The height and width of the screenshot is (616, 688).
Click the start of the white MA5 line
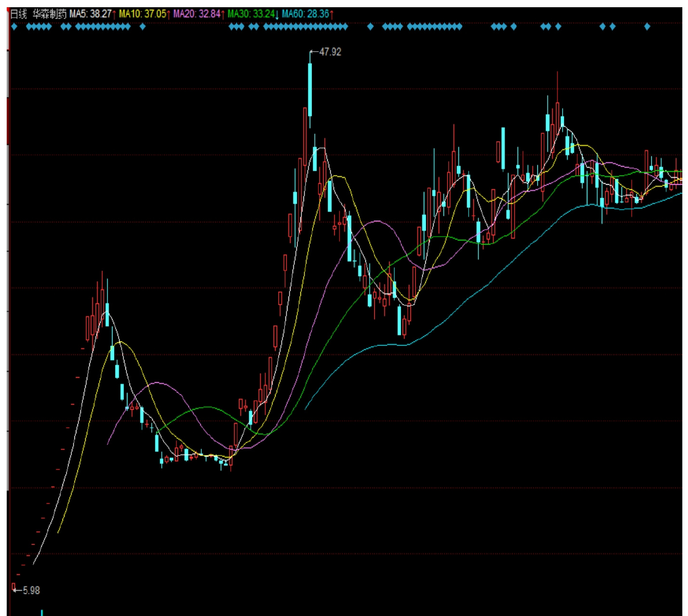[x=34, y=564]
